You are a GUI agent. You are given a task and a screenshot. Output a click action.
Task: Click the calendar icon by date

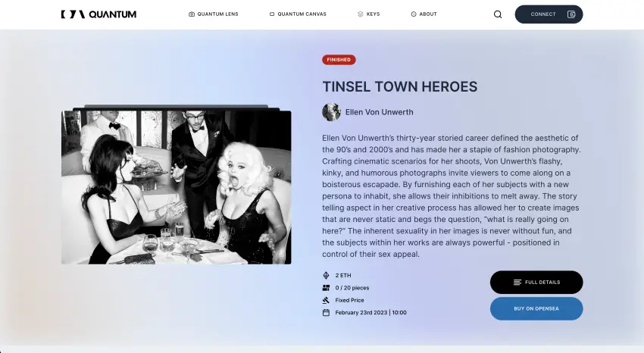tap(326, 312)
